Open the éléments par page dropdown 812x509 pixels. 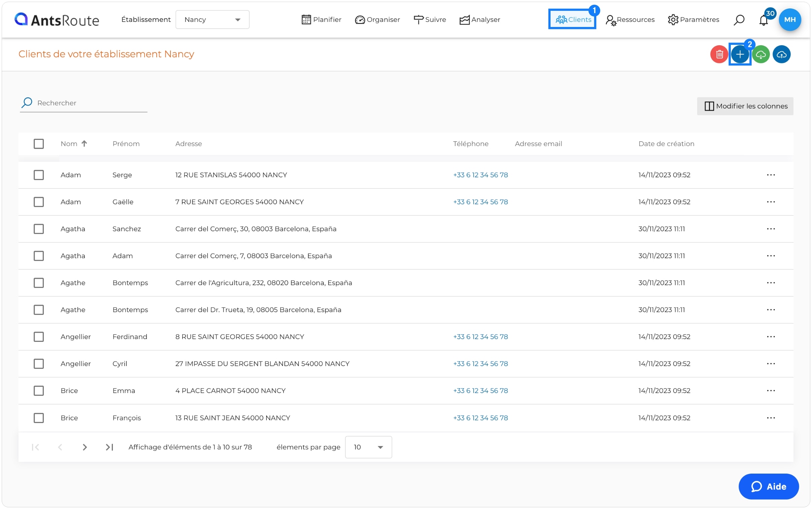368,447
